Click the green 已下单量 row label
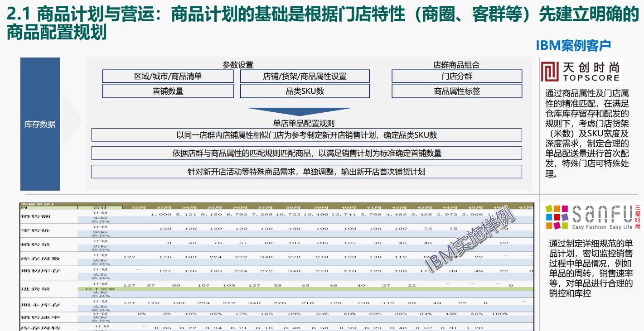The height and width of the screenshot is (331, 644). point(101,288)
